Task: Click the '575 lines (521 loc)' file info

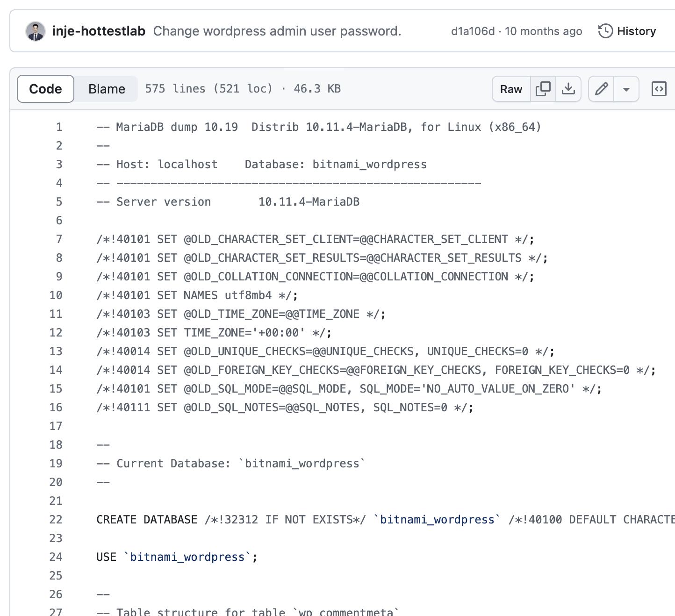Action: (208, 89)
